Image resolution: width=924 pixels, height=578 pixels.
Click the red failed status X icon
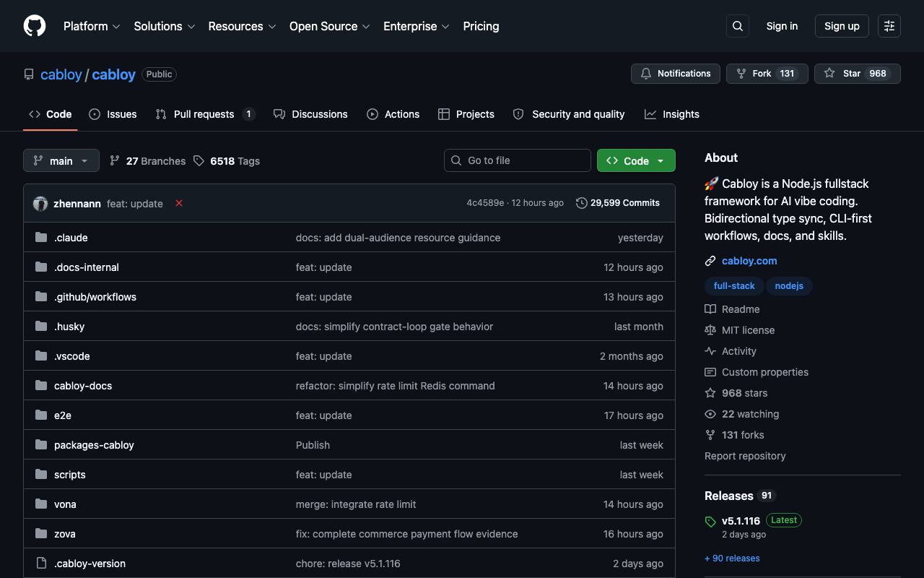click(x=179, y=203)
